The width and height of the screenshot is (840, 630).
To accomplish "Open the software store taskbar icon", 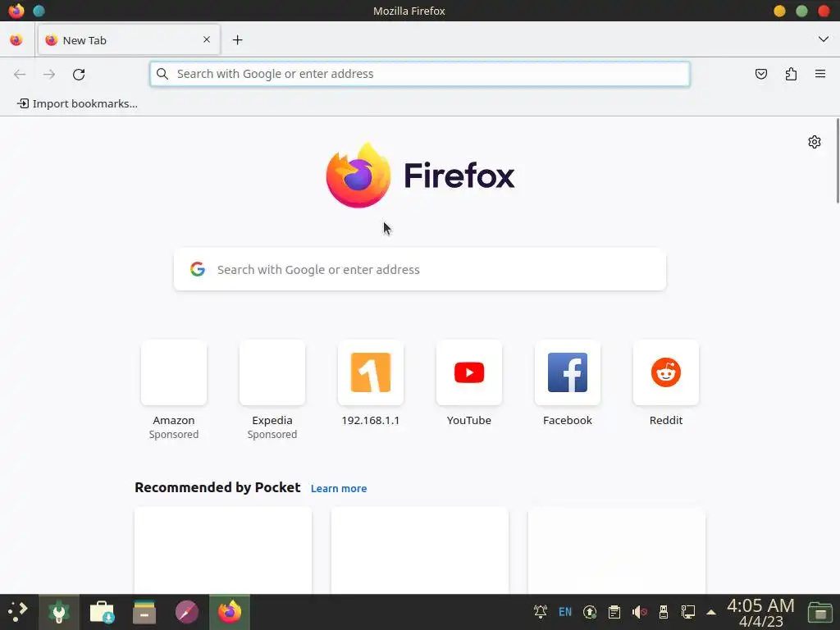I will [102, 612].
